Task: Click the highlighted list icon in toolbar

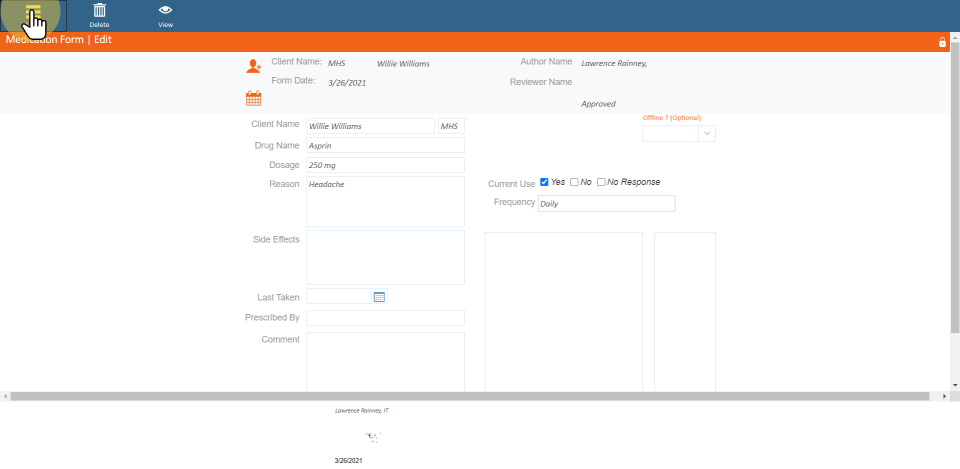Action: 33,14
